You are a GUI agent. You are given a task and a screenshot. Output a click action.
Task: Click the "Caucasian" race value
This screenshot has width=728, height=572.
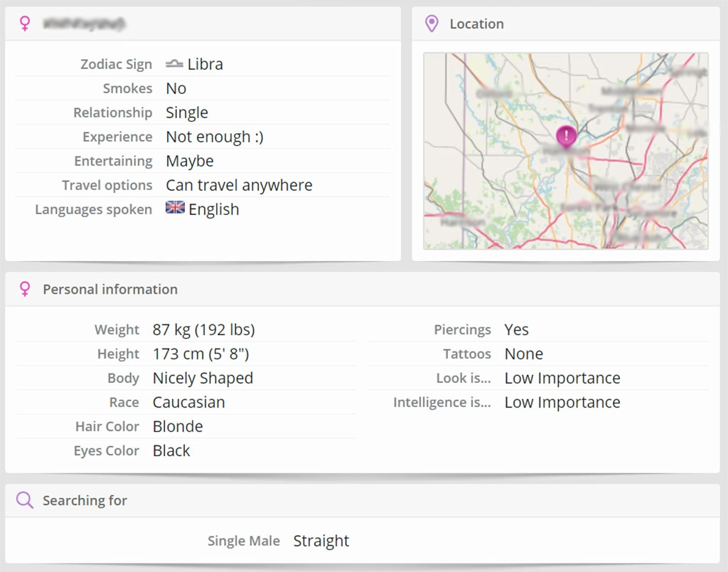click(x=188, y=403)
